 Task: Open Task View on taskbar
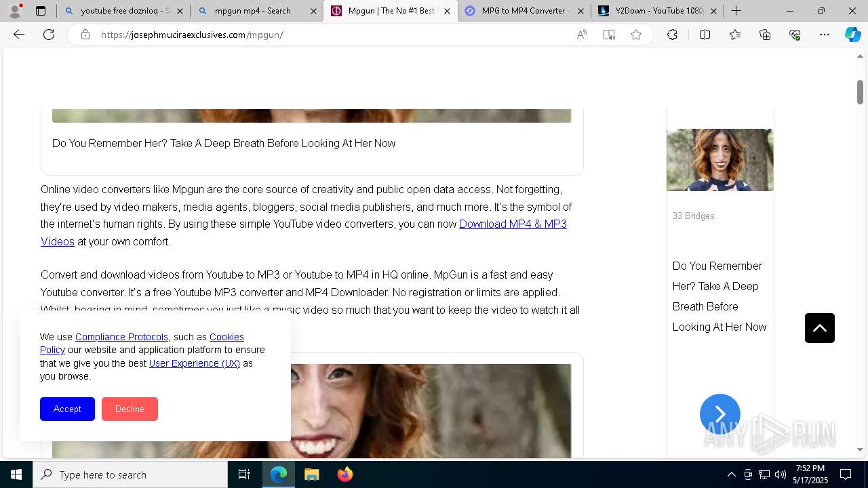click(x=244, y=474)
